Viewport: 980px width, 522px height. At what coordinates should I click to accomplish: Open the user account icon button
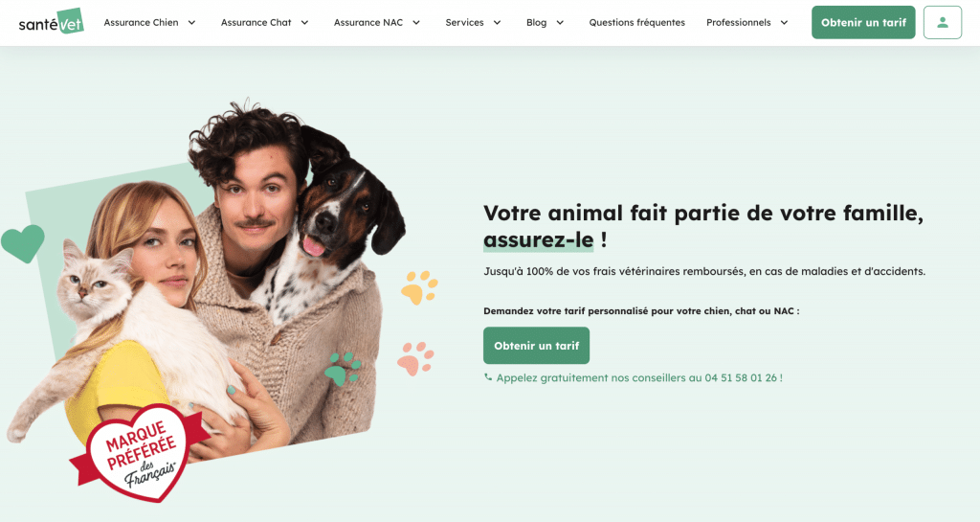pos(943,22)
